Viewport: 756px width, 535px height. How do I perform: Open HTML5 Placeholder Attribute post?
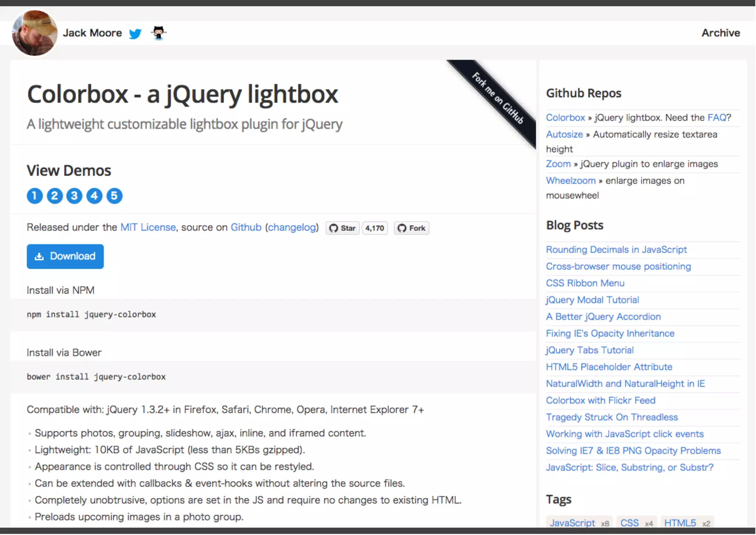pos(609,367)
